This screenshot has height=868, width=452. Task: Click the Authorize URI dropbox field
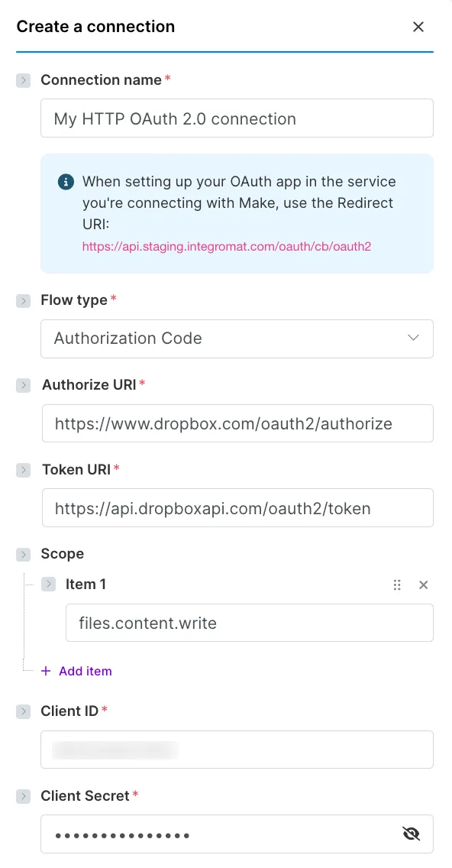(x=237, y=423)
